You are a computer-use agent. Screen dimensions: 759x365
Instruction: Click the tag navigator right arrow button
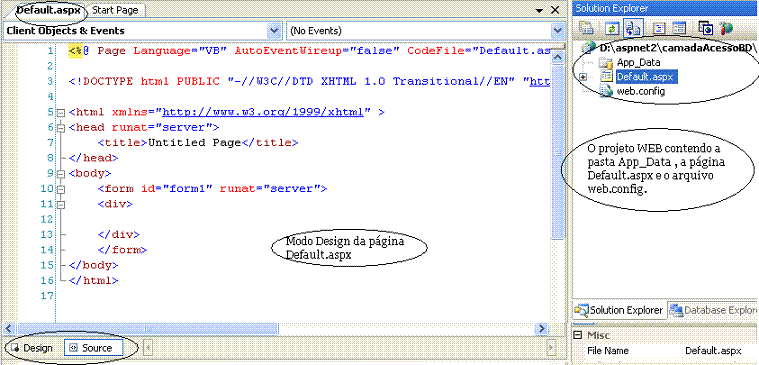550,348
